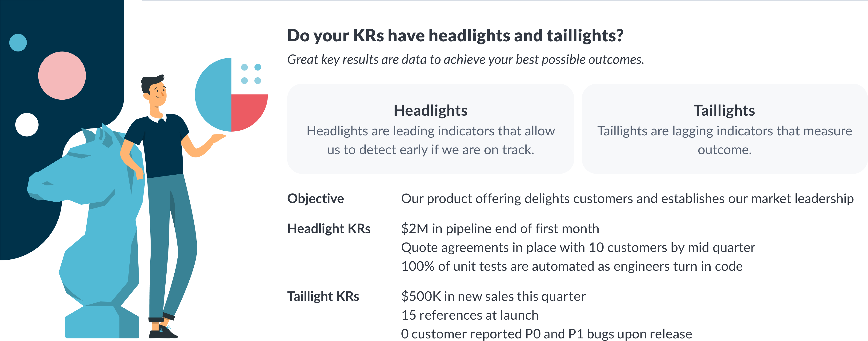Click the italic subtitle about great key results

coord(466,60)
